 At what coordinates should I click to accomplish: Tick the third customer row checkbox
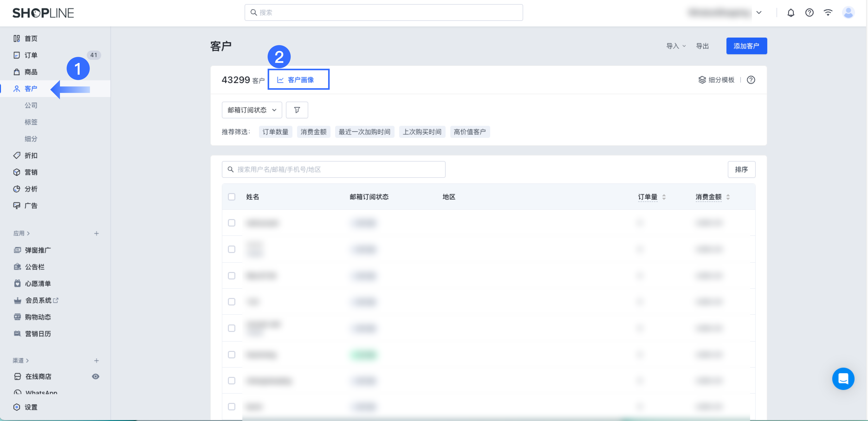[231, 276]
